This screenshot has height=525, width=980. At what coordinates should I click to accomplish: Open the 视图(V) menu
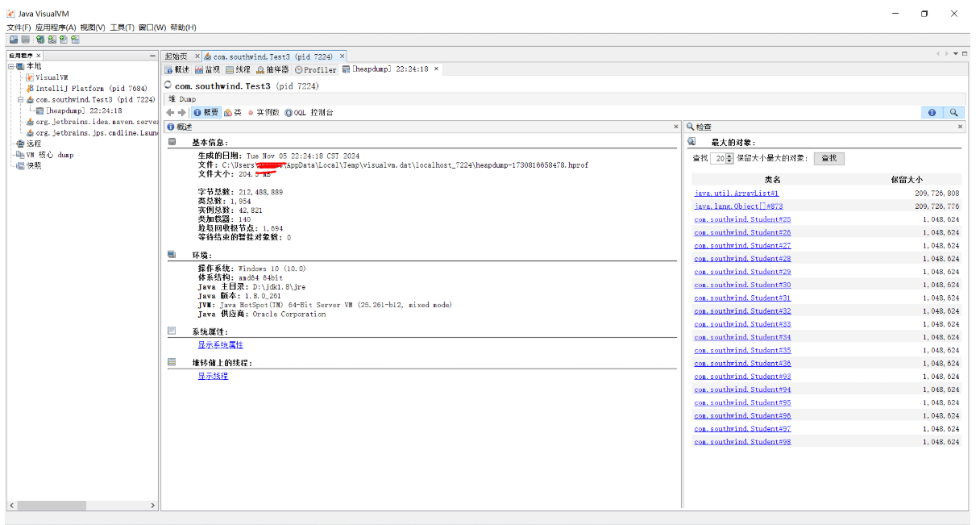pyautogui.click(x=93, y=27)
